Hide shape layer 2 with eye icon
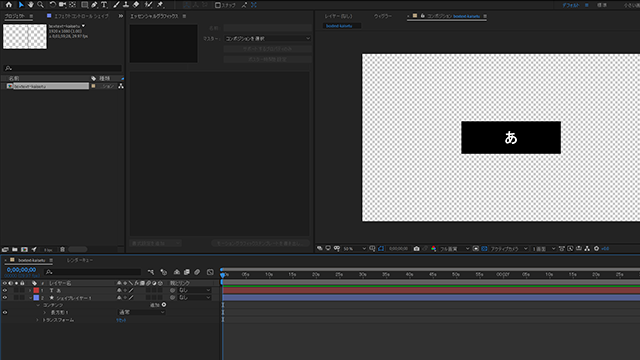640x360 pixels. pyautogui.click(x=5, y=298)
